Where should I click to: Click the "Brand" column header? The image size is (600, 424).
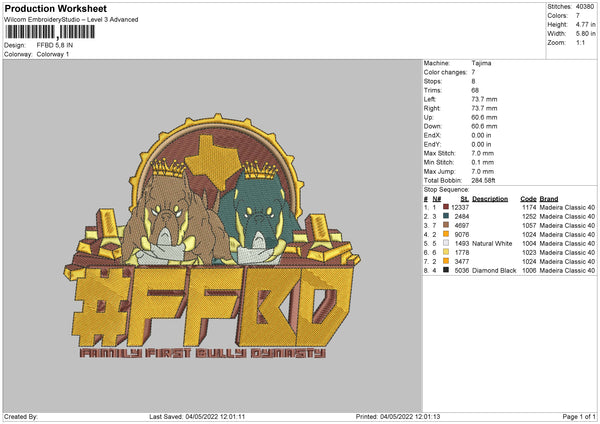tap(549, 199)
